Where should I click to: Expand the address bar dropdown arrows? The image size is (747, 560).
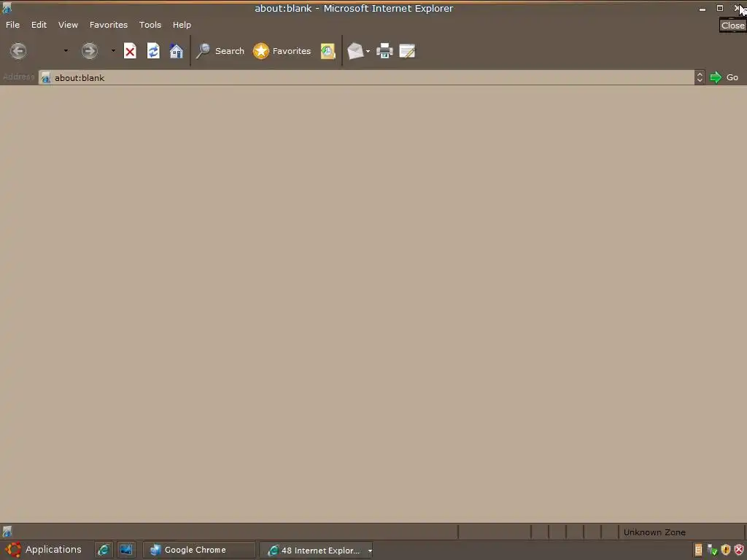700,77
